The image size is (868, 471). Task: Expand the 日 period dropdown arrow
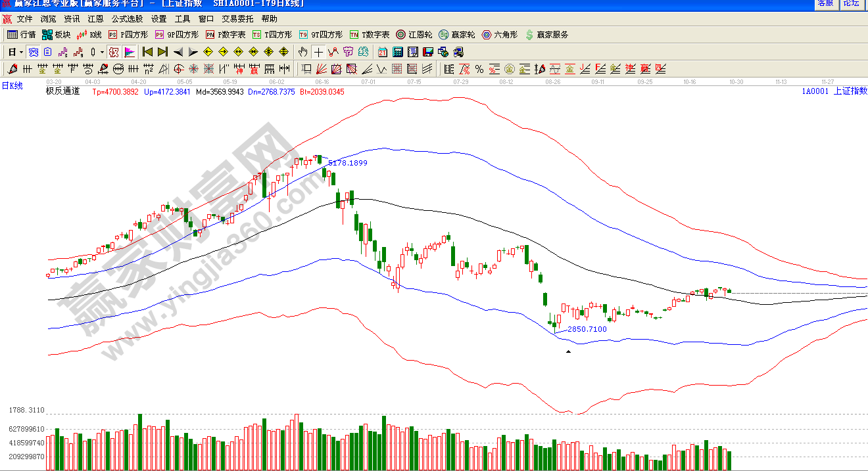click(x=21, y=52)
